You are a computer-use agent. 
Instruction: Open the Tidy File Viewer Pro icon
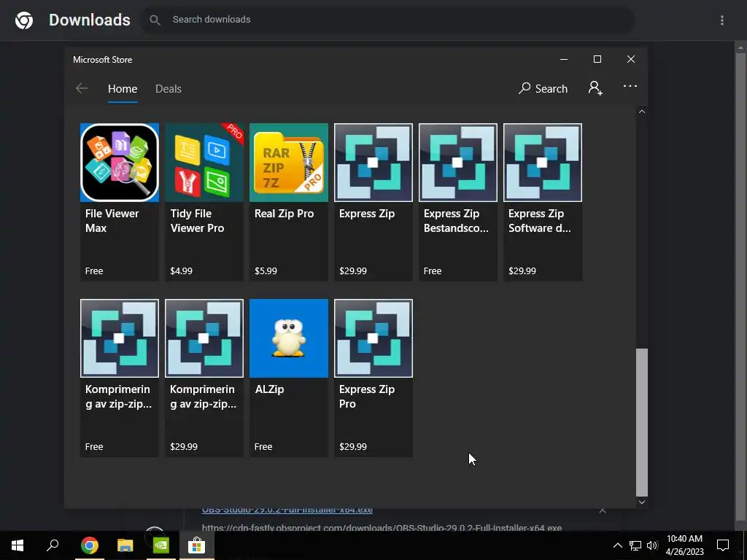tap(204, 163)
